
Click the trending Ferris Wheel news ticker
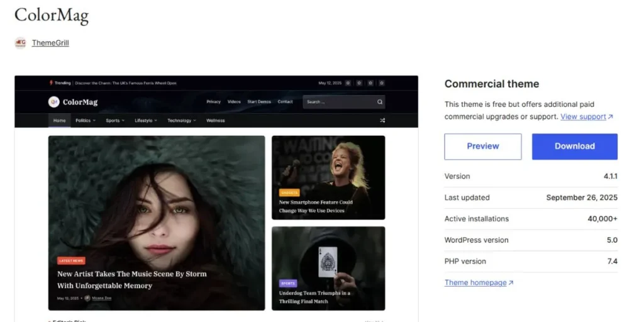126,83
